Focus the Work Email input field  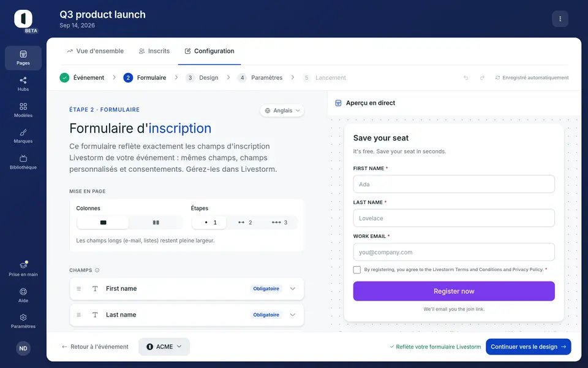[454, 252]
